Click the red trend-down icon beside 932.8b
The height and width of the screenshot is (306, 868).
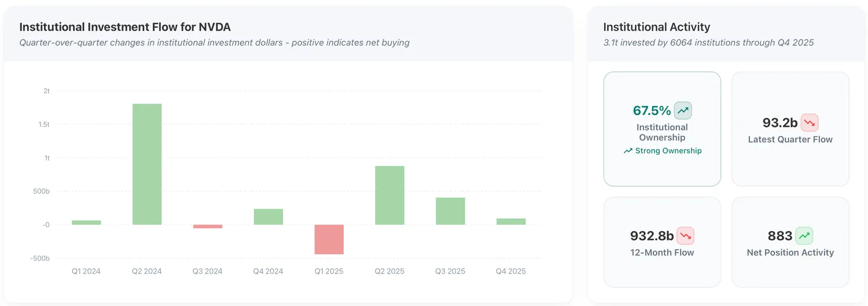(685, 236)
